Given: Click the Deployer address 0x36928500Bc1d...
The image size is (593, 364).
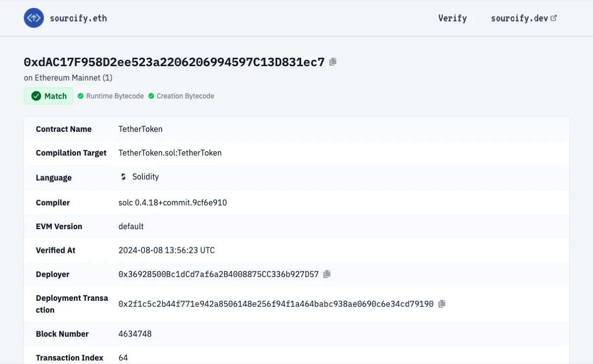Looking at the screenshot, I should [x=218, y=274].
